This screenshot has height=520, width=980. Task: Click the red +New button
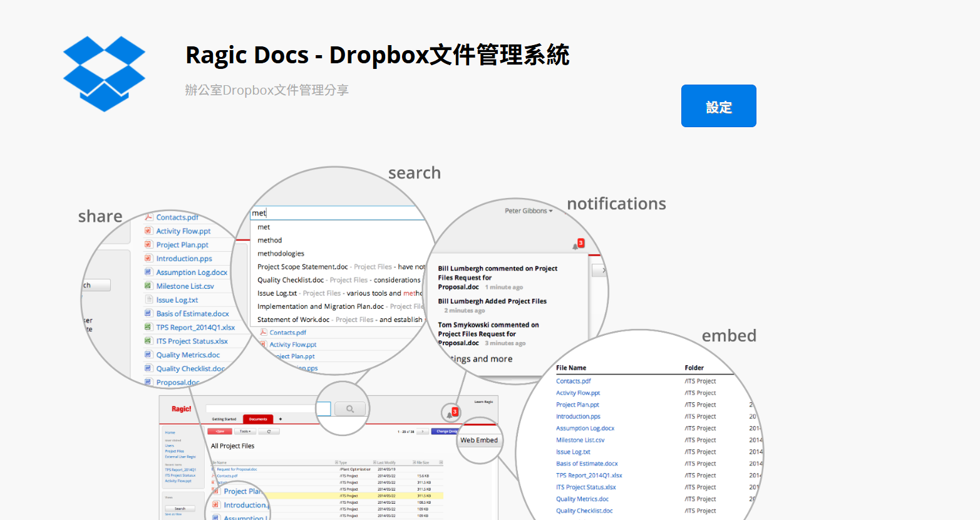220,432
